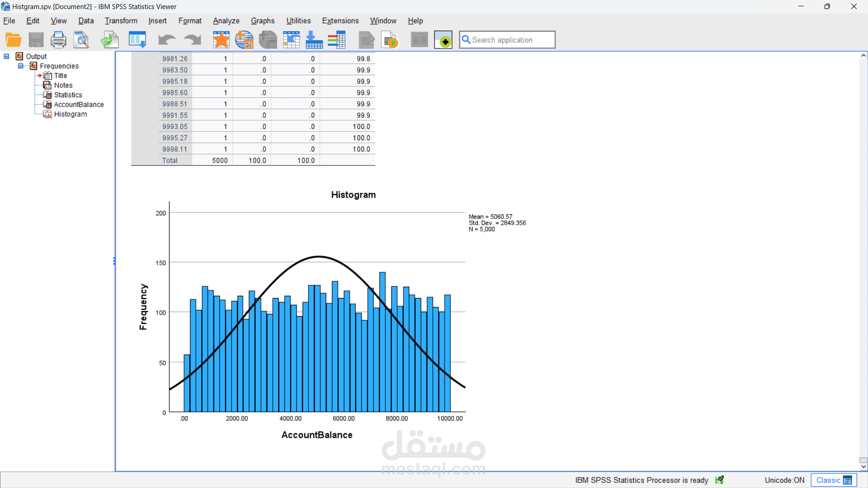The image size is (868, 488).
Task: Open the Window menu
Action: point(383,21)
